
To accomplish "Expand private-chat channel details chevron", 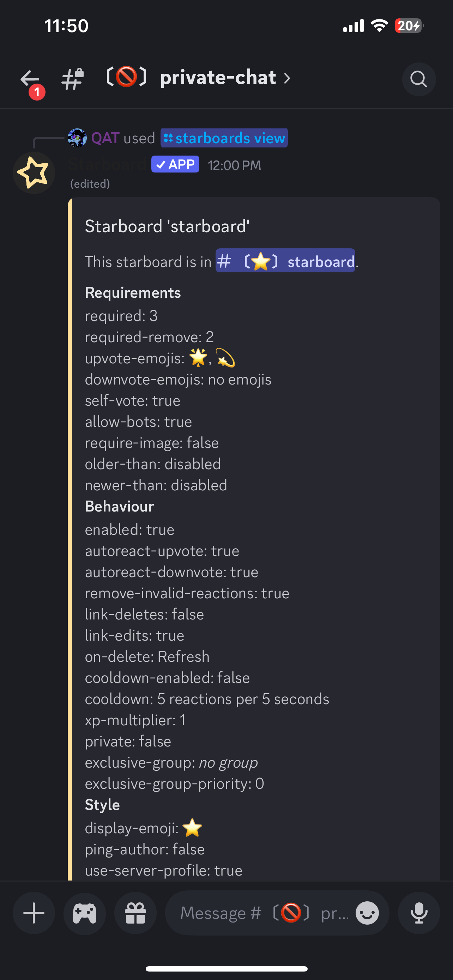I will coord(287,78).
